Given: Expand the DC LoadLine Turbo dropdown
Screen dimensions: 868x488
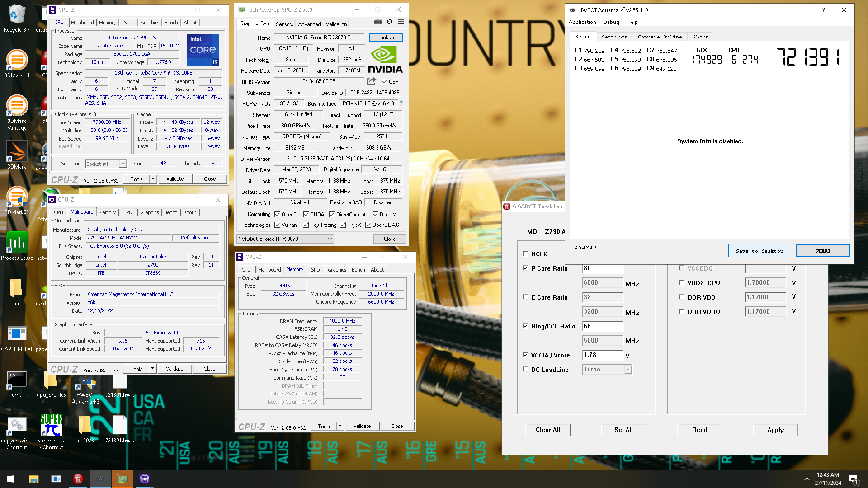Looking at the screenshot, I should [x=627, y=370].
